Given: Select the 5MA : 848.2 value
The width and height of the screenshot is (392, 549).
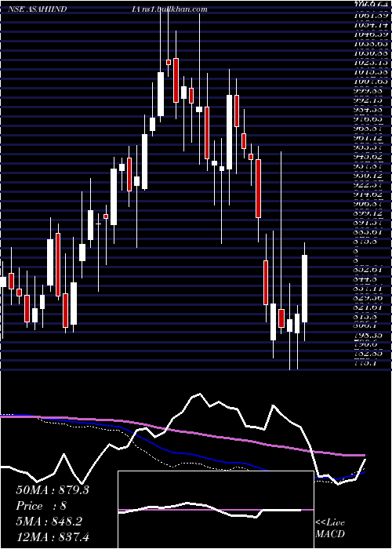Looking at the screenshot, I should [49, 522].
